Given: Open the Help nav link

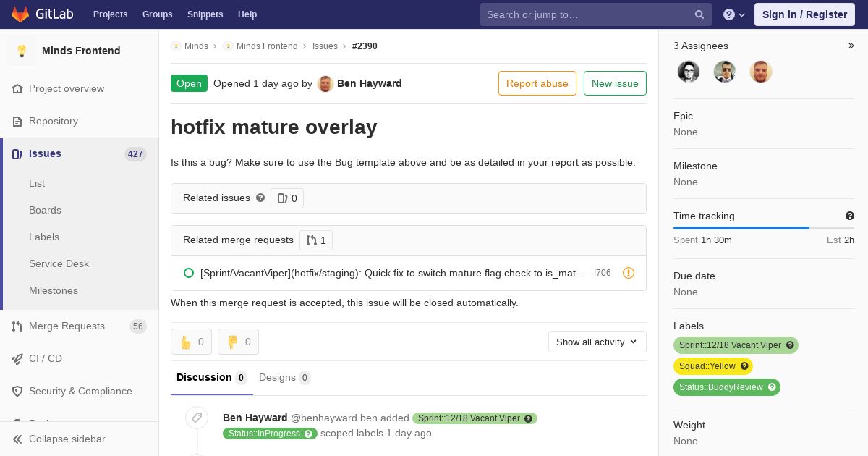Looking at the screenshot, I should 247,14.
